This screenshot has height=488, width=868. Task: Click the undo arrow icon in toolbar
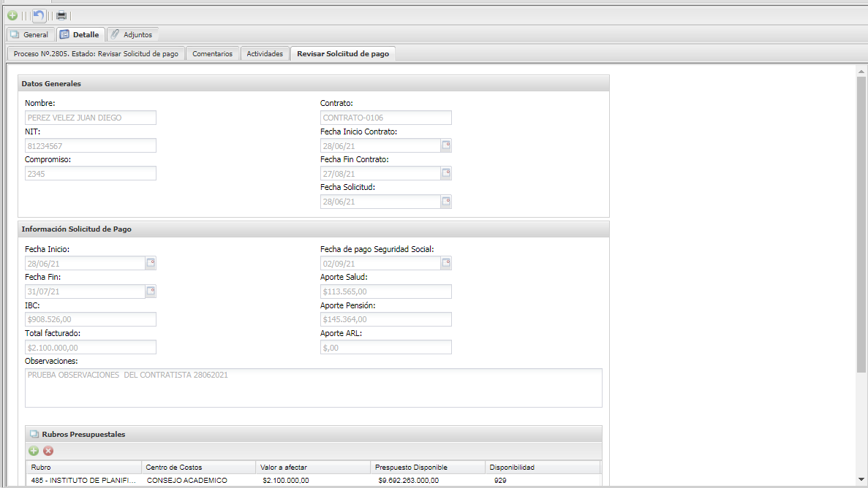click(x=39, y=15)
